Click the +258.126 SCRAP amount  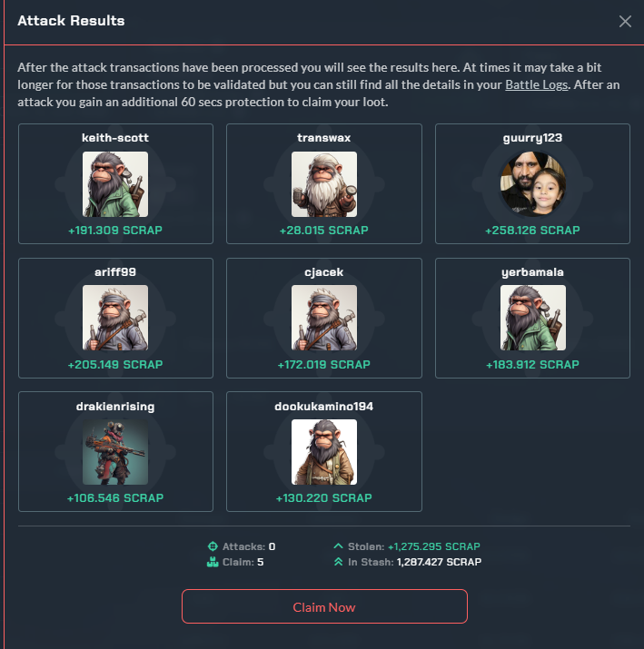point(532,231)
